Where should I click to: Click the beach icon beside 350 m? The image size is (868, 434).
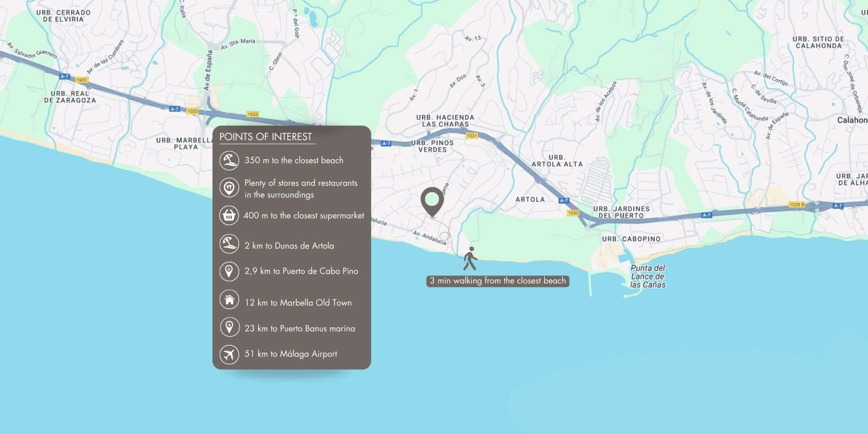coord(229,160)
